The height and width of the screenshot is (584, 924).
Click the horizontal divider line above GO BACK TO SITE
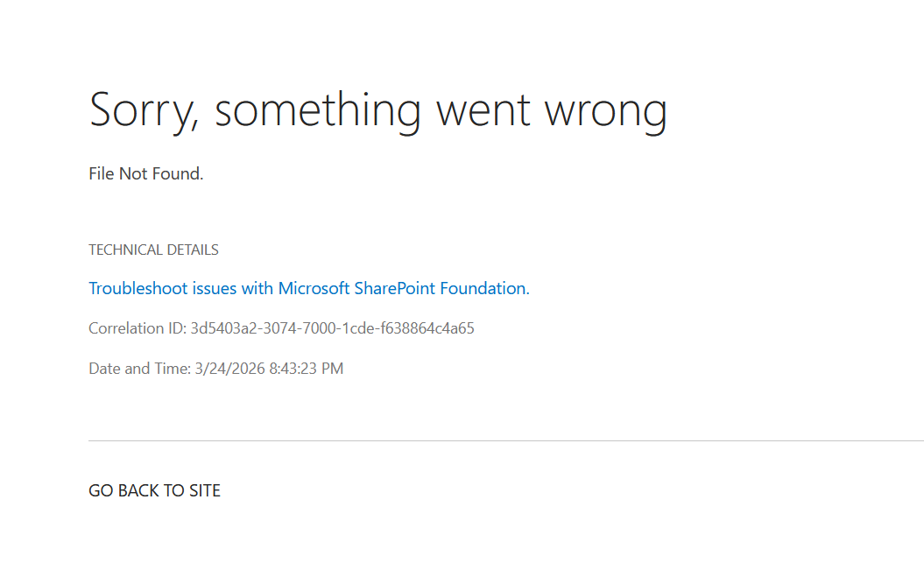click(506, 440)
